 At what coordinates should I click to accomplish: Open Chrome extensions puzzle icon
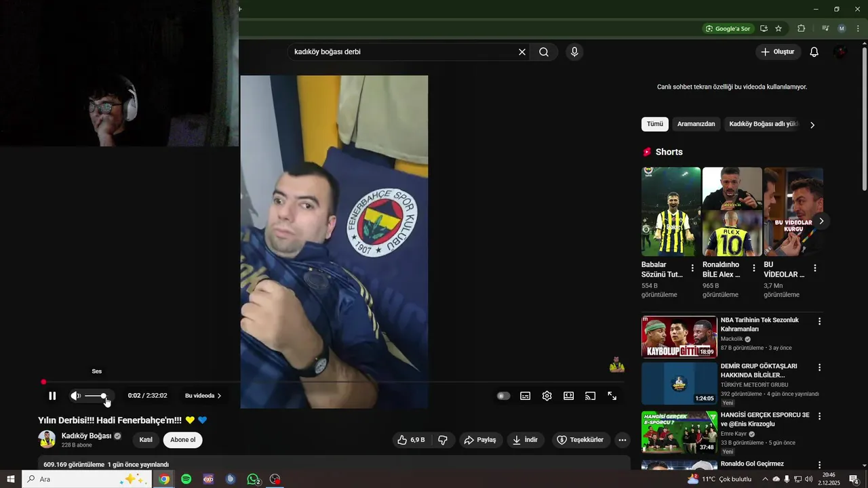(802, 28)
